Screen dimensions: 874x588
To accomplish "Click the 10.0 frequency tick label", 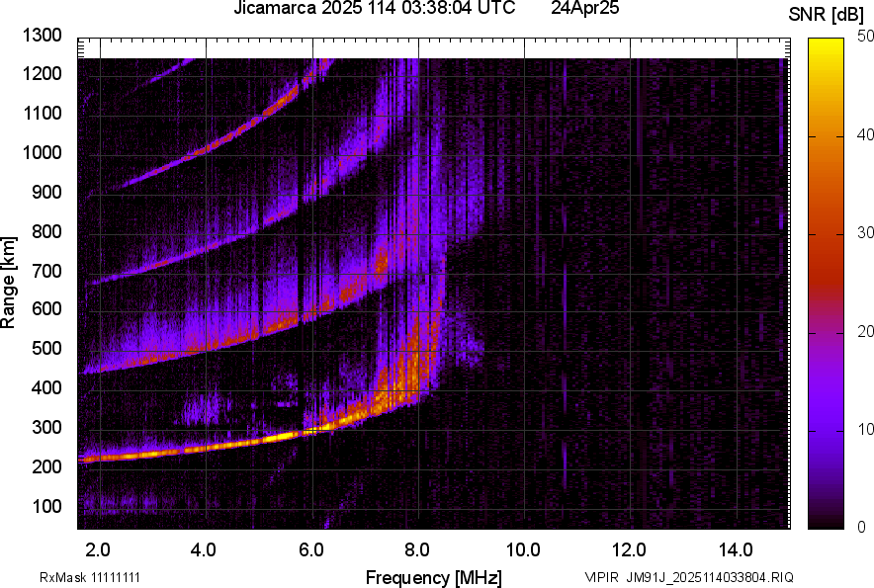I will (x=523, y=550).
